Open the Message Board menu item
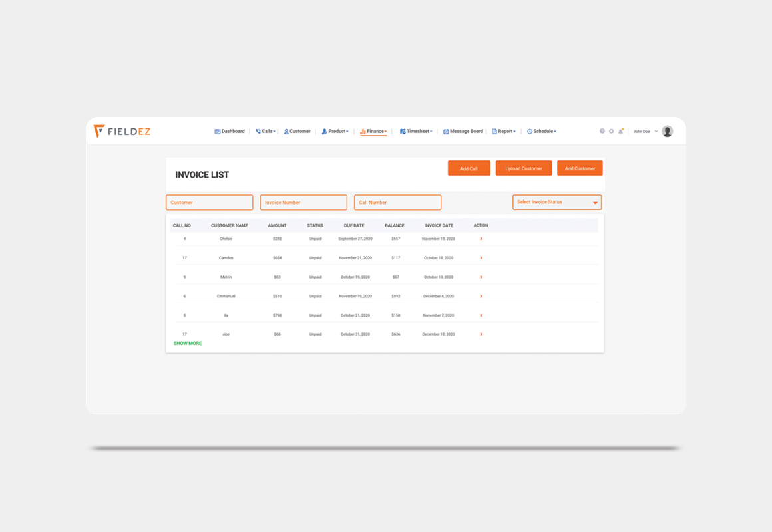This screenshot has width=772, height=532. (463, 132)
